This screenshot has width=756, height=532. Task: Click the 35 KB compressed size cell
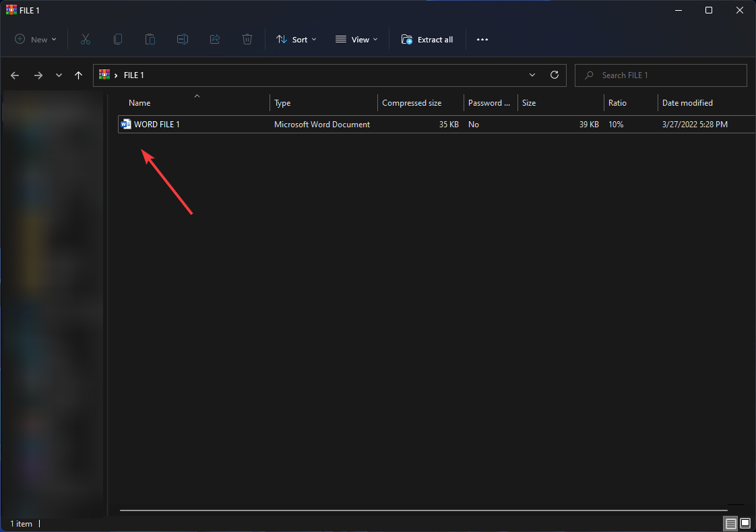(x=449, y=125)
